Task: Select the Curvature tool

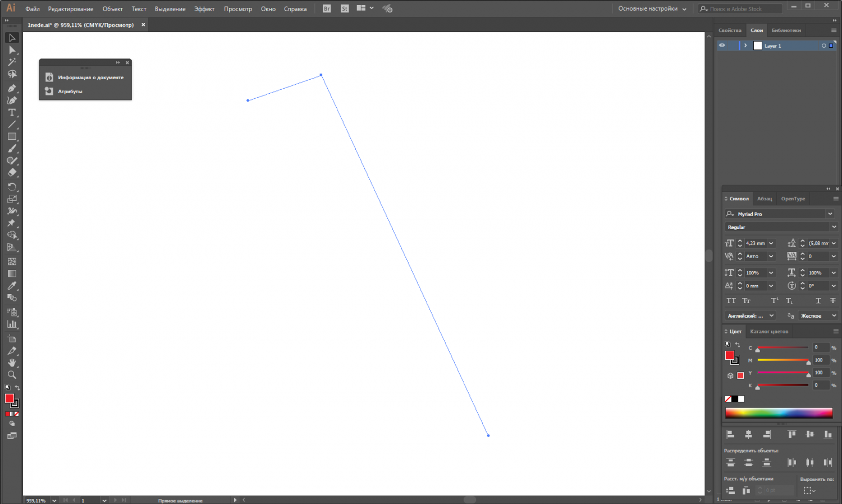Action: [12, 100]
